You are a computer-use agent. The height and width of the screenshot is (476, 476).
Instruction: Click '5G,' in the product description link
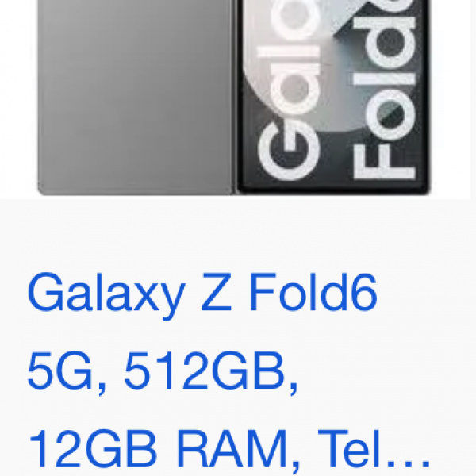[67, 372]
